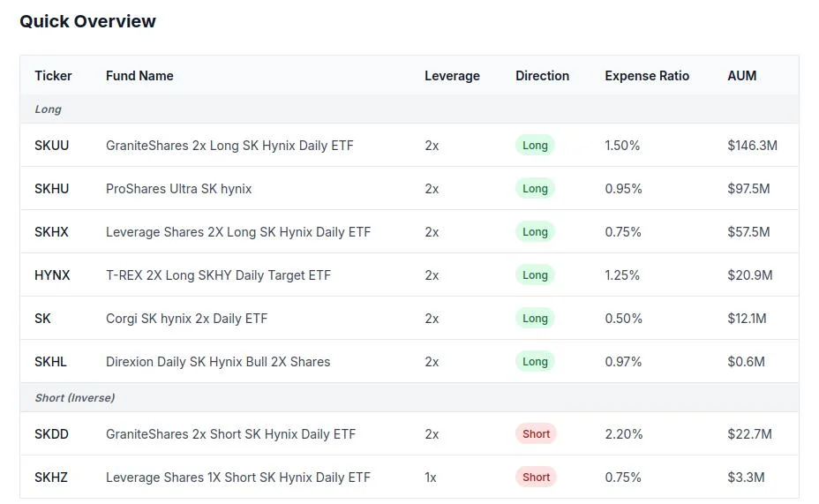Viewport: 819px width, 504px height.
Task: Select the HYNX ticker cell
Action: click(52, 275)
